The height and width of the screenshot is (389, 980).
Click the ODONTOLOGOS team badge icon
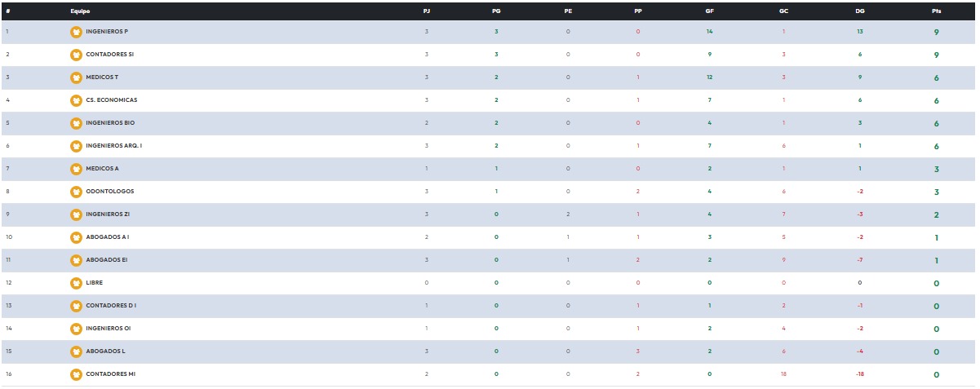point(76,192)
